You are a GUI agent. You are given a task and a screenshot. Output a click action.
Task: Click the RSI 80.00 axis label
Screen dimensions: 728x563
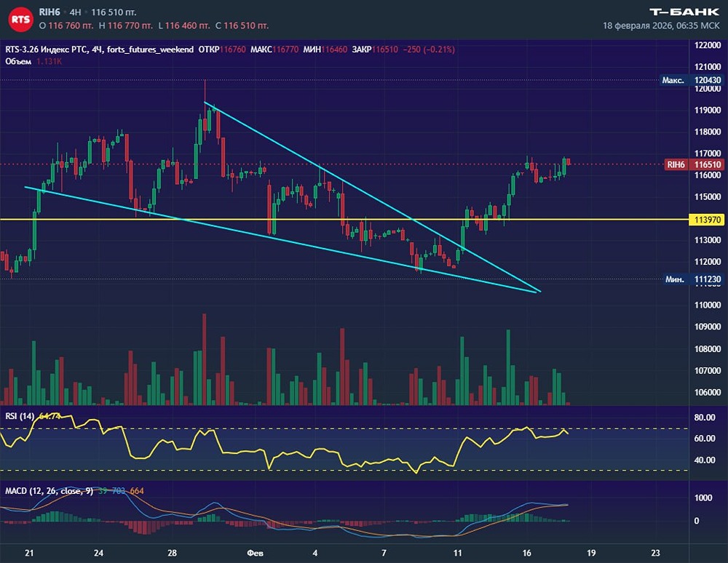(x=704, y=418)
